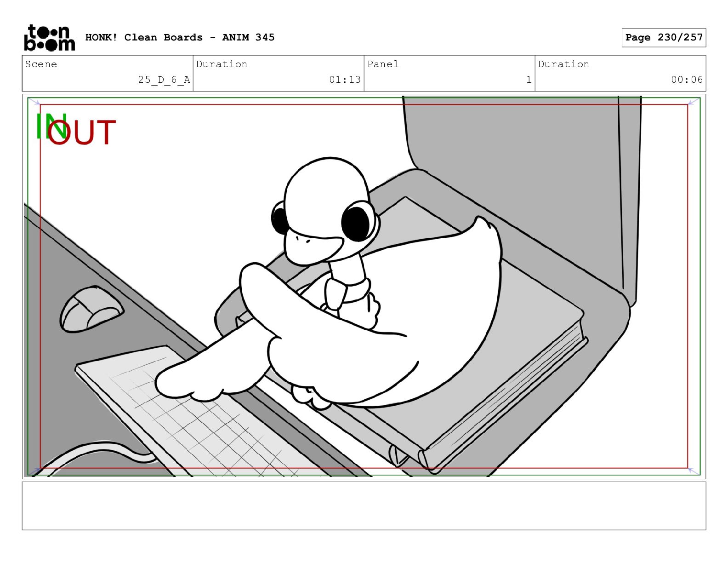This screenshot has width=728, height=563.
Task: Click the 'Panel' header label
Action: click(x=382, y=64)
